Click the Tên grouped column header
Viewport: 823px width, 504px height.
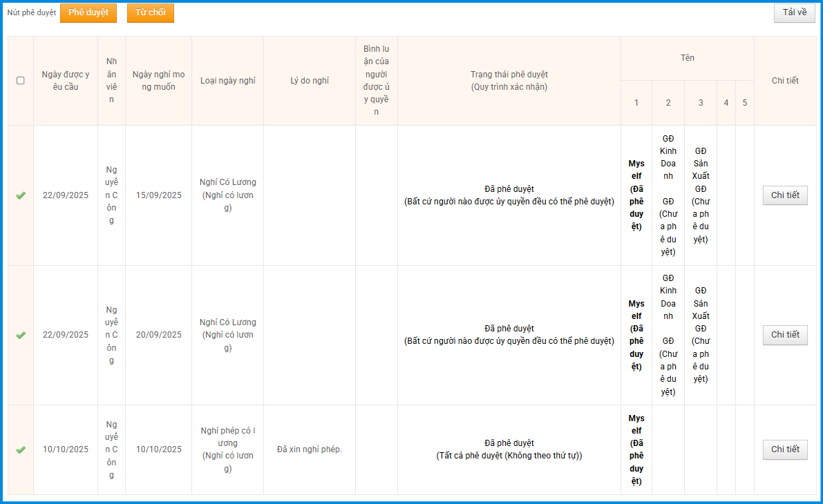click(x=687, y=58)
